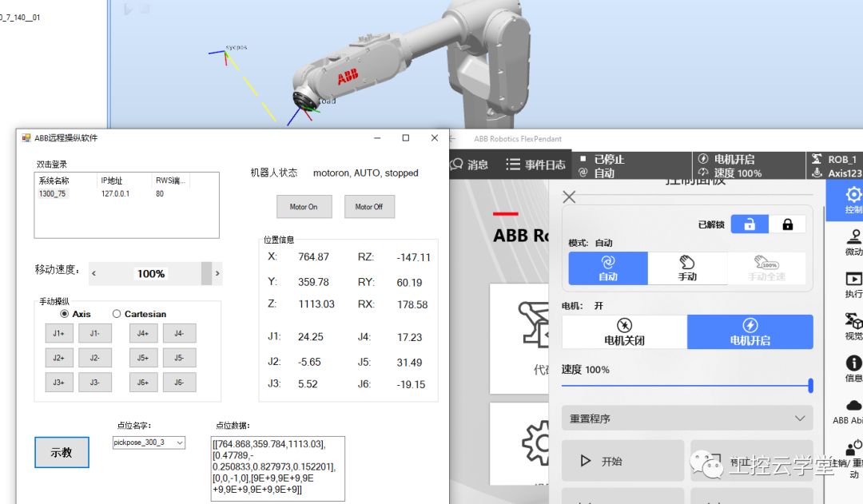
Task: Select 手动全速 manual full speed mode
Action: pyautogui.click(x=766, y=268)
